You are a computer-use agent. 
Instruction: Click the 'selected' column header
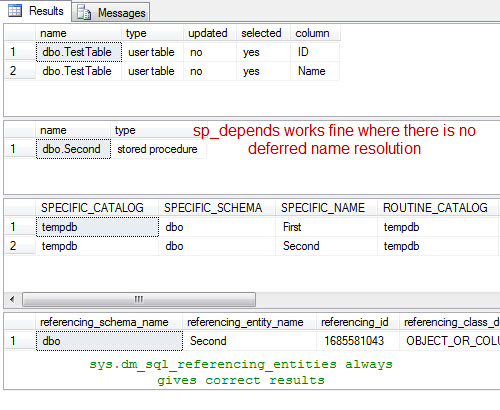click(263, 33)
